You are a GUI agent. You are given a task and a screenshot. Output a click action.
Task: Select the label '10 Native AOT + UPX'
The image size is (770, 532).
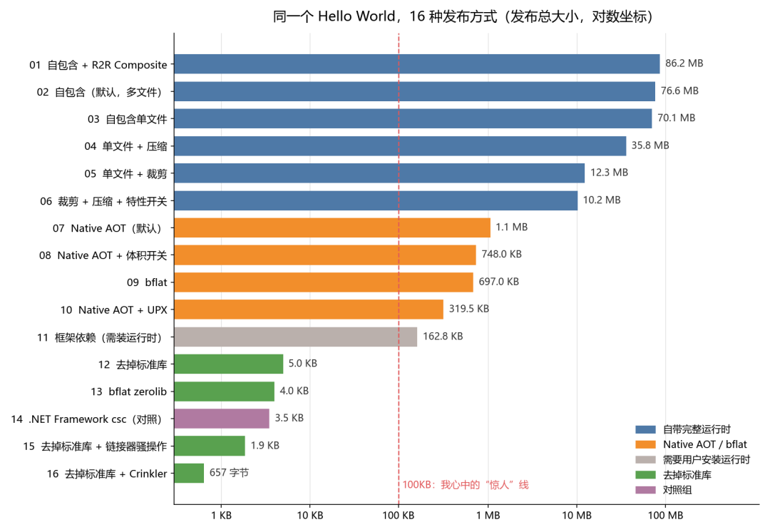click(x=114, y=310)
